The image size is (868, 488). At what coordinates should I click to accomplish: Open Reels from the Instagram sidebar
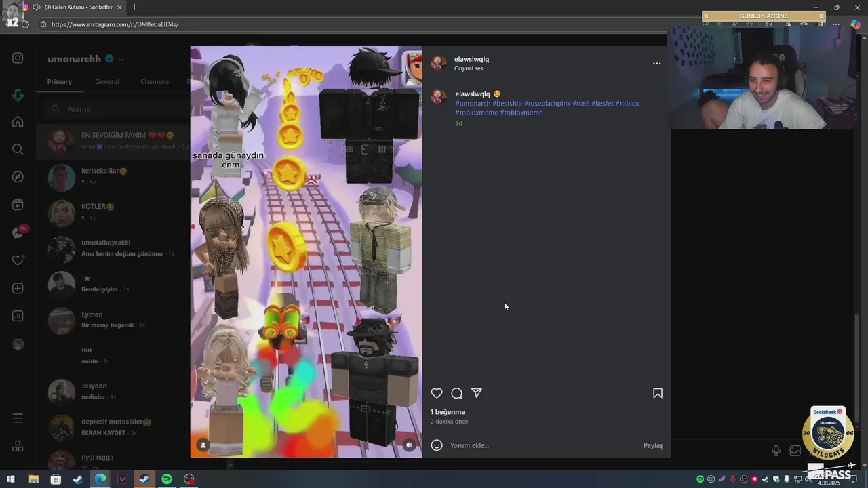[18, 205]
